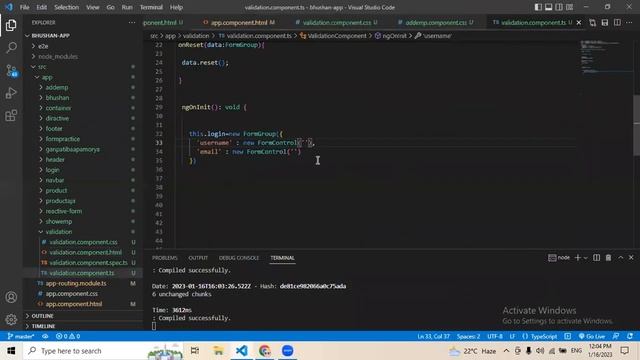Toggle panel layout icon in title bar

pos(549,7)
